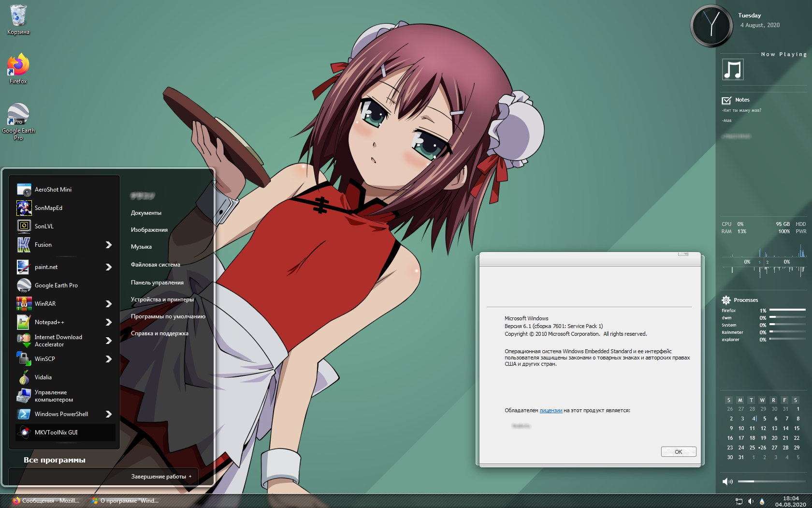Click the Now Playing music note icon

pyautogui.click(x=733, y=70)
